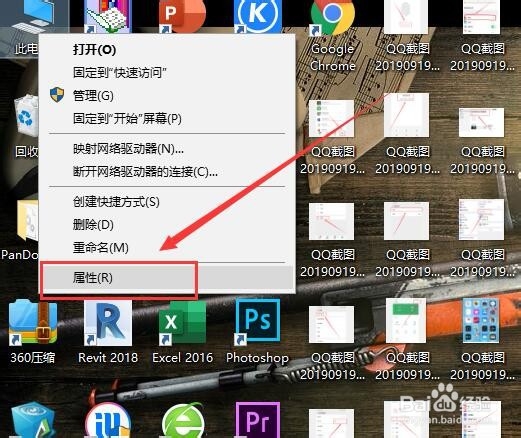Choose 重命名(M) menu entry
Screen dimensions: 521x438
point(167,248)
